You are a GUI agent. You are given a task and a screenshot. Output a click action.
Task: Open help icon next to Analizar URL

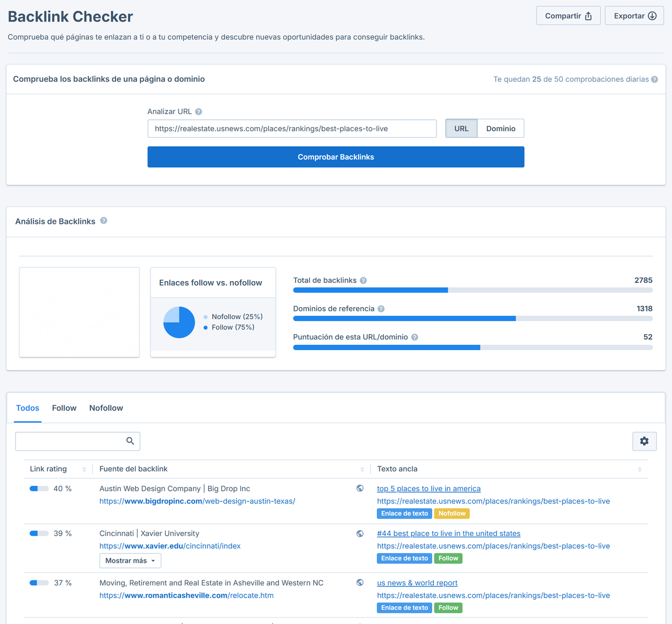[198, 111]
